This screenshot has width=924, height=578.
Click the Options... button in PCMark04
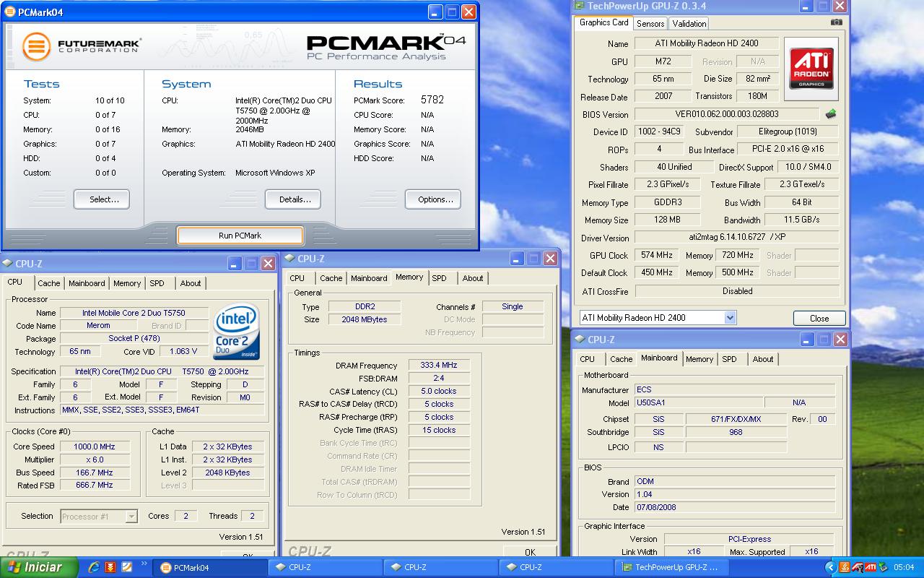pos(433,199)
